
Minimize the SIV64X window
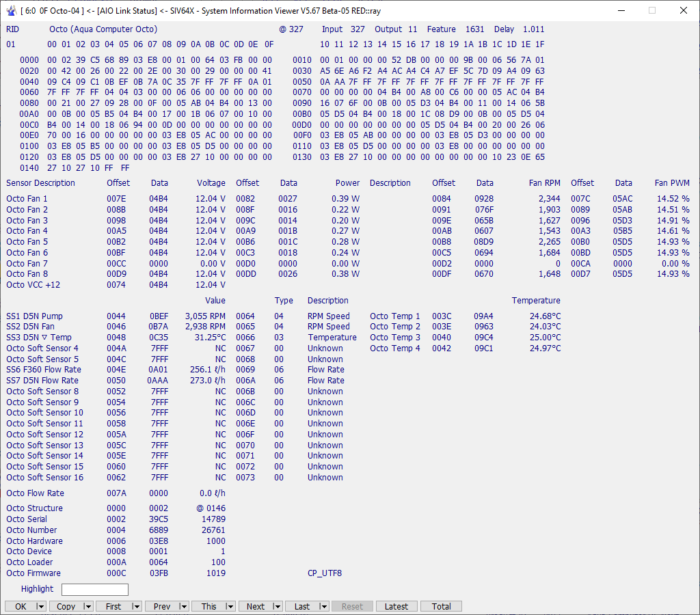[x=621, y=10]
